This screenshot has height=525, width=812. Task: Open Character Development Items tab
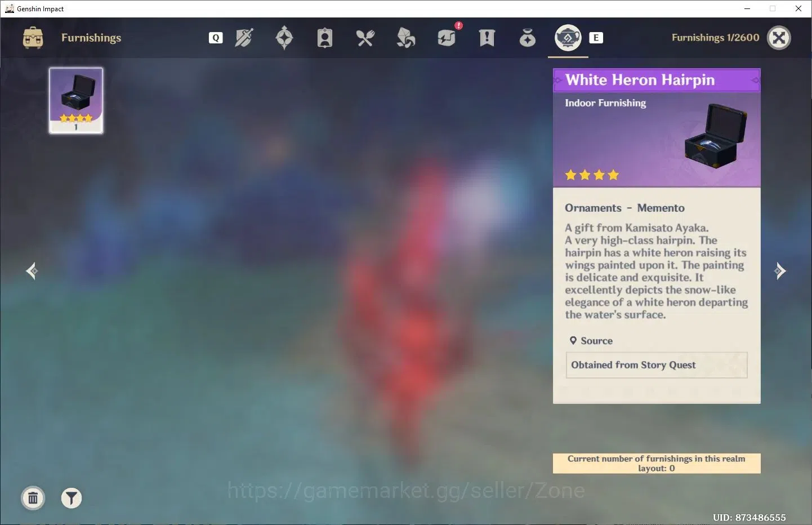pyautogui.click(x=325, y=38)
